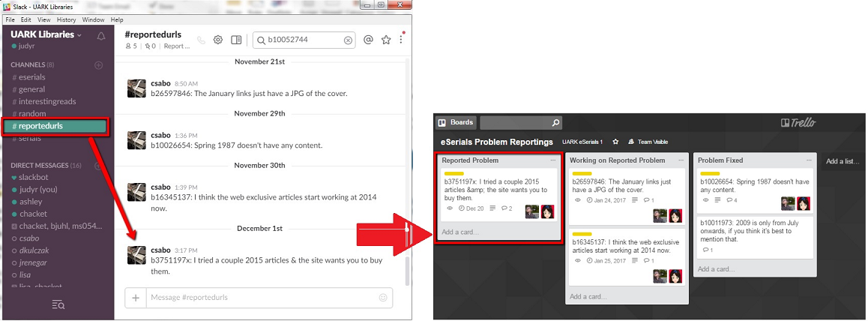Click watch eye icon on b10026654 Trello card
This screenshot has height=321, width=868.
706,199
